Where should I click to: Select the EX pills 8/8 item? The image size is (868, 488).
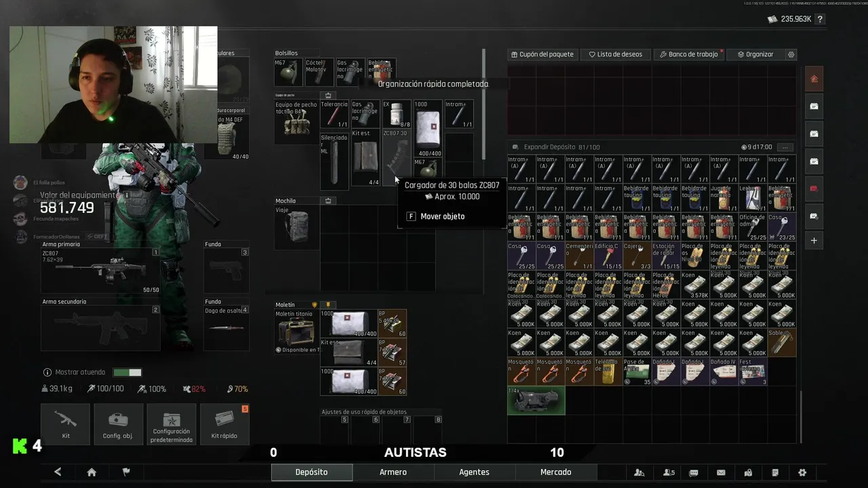(x=397, y=115)
